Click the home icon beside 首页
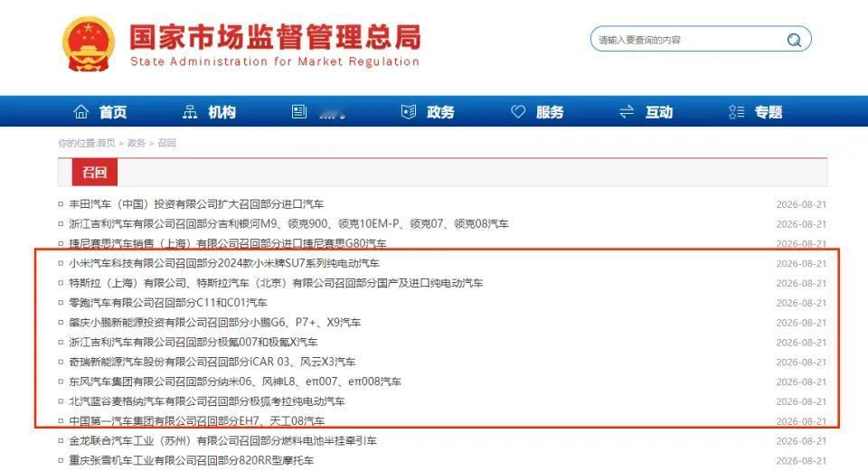868x471 pixels. (80, 112)
